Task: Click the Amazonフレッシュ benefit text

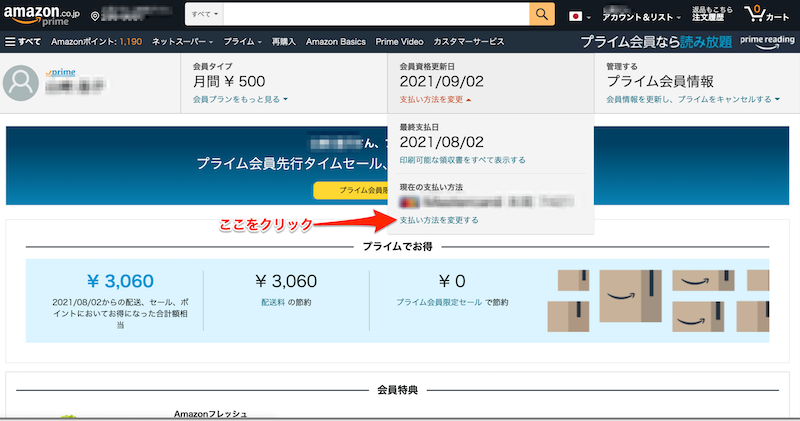Action: 210,414
